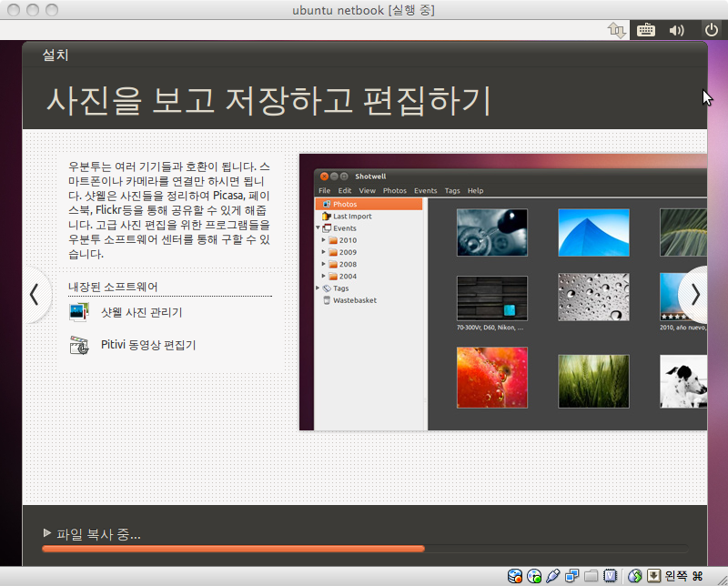Viewport: 728px width, 586px height.
Task: Select the 2010 events row
Action: [x=369, y=240]
